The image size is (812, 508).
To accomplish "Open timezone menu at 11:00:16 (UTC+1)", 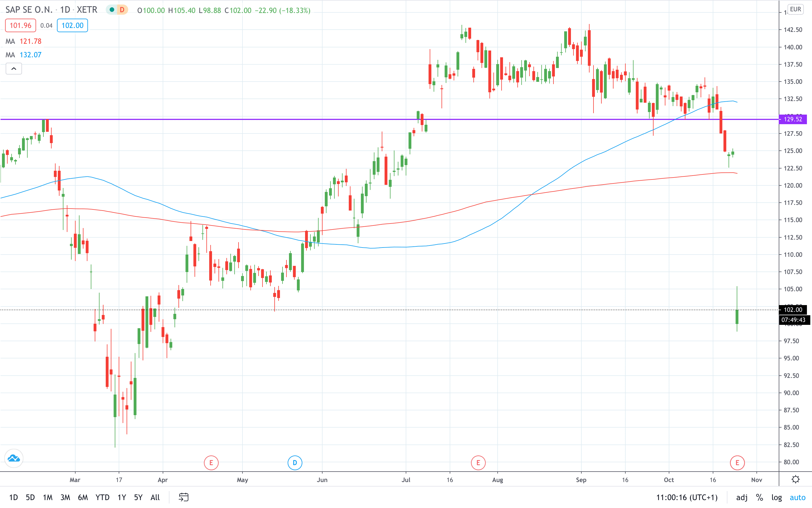I will tap(687, 497).
